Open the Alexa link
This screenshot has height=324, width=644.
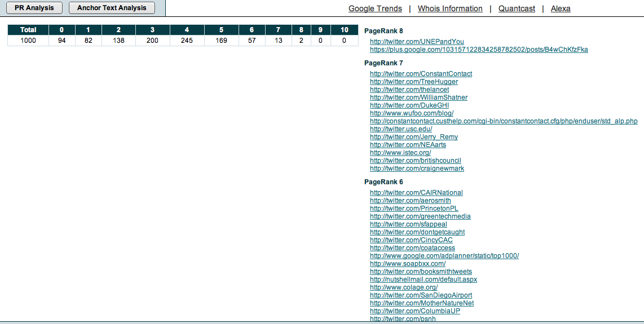click(x=561, y=8)
